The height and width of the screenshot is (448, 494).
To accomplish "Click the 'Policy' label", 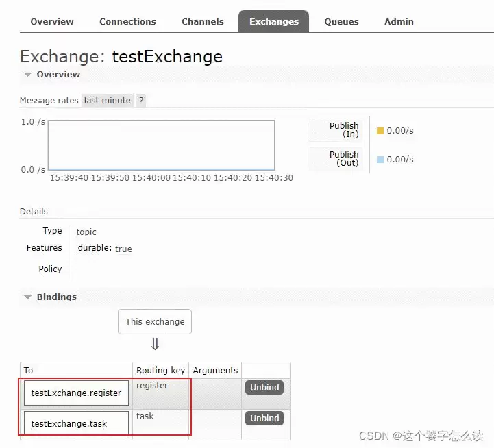I will [x=50, y=269].
